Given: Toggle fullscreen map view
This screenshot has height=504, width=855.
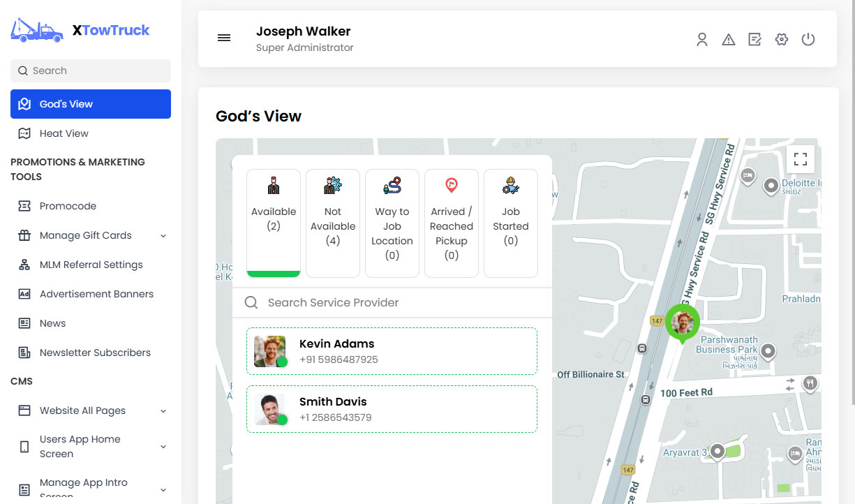Looking at the screenshot, I should coord(801,159).
